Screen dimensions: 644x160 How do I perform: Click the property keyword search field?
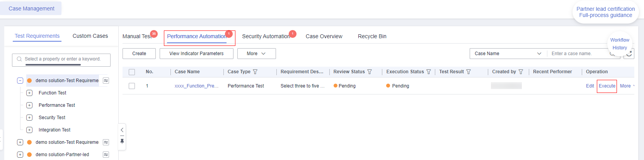(x=61, y=59)
